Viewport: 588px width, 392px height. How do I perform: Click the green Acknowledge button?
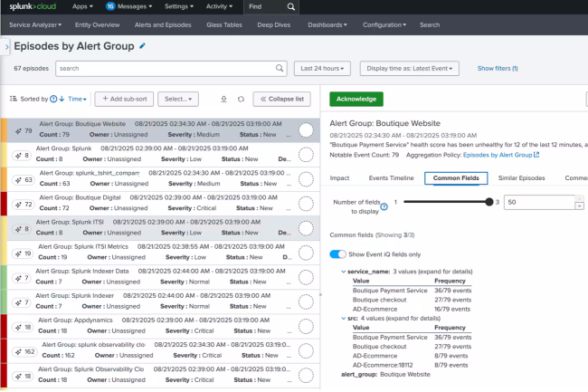tap(356, 99)
